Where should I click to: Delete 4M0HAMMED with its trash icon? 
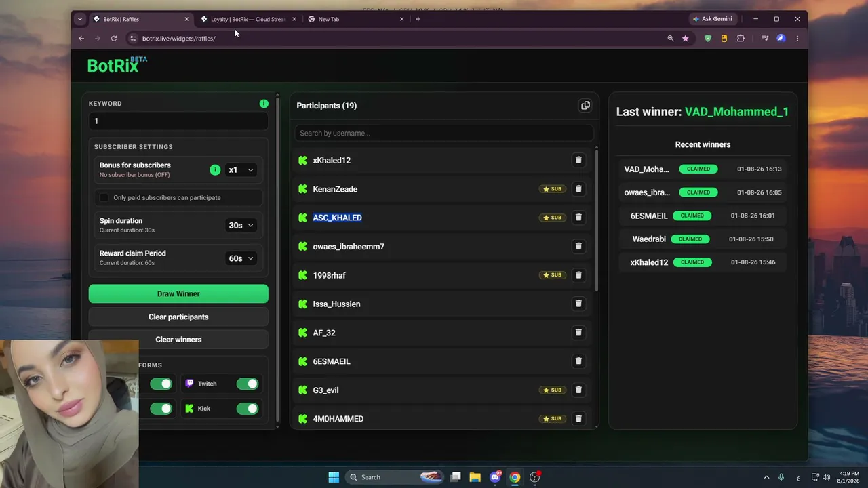[x=578, y=419]
